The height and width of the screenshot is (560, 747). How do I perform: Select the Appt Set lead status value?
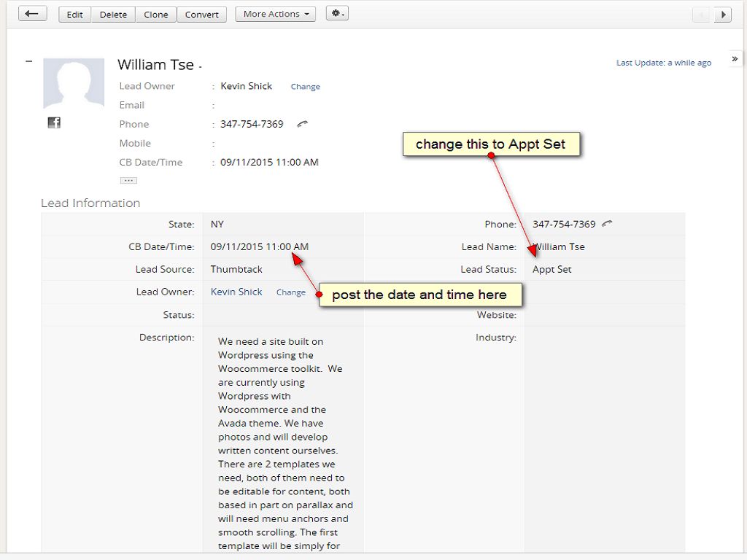pyautogui.click(x=551, y=269)
